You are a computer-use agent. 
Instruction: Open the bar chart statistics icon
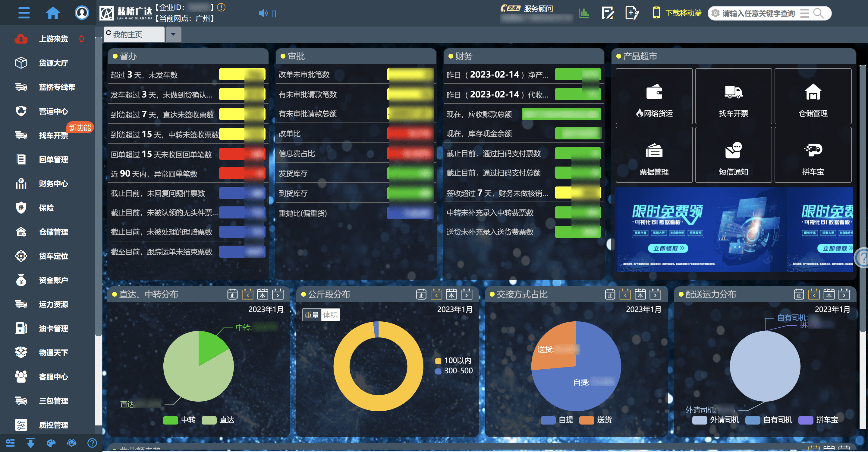point(584,14)
